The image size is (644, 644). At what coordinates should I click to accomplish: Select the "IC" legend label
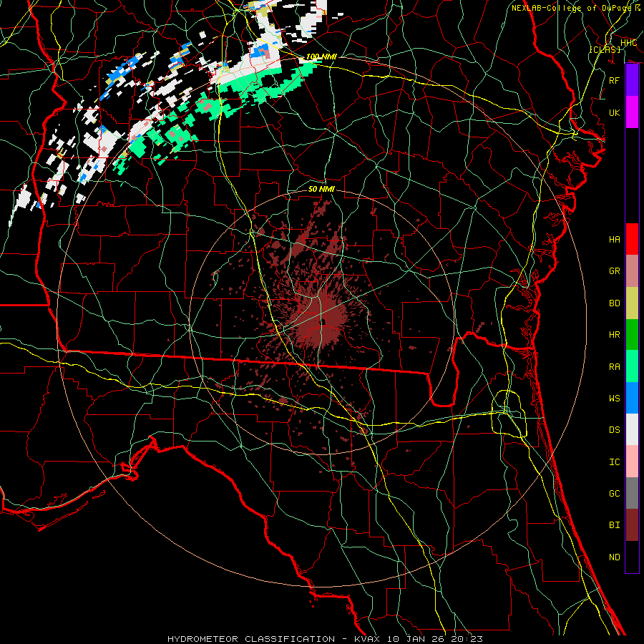click(615, 462)
